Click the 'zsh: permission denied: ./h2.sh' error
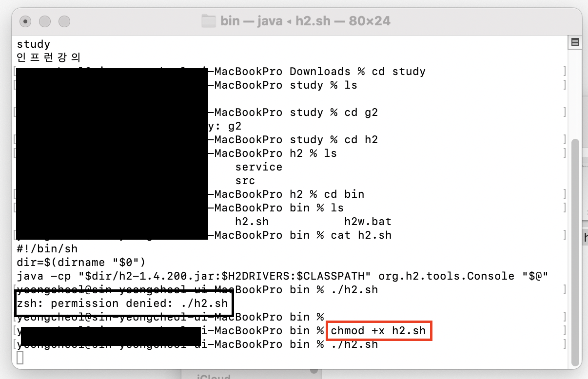Image resolution: width=588 pixels, height=379 pixels. (x=122, y=303)
